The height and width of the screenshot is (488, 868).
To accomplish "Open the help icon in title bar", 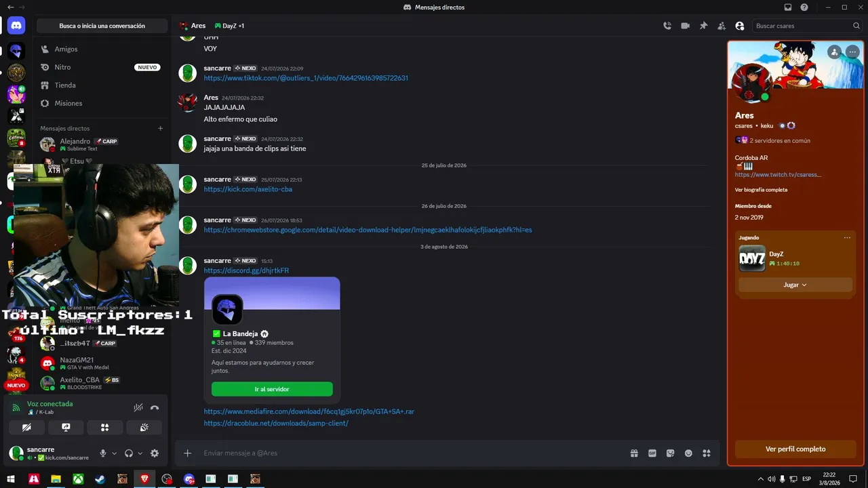I will click(x=804, y=7).
